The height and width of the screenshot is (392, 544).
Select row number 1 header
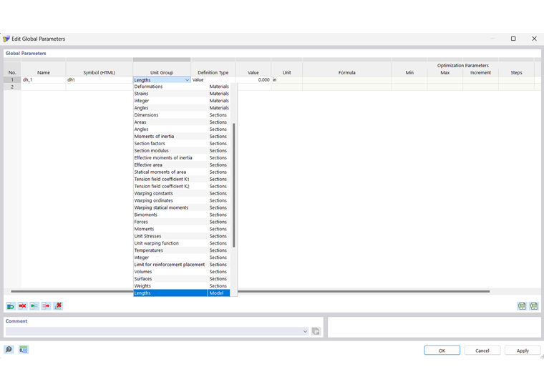click(12, 79)
